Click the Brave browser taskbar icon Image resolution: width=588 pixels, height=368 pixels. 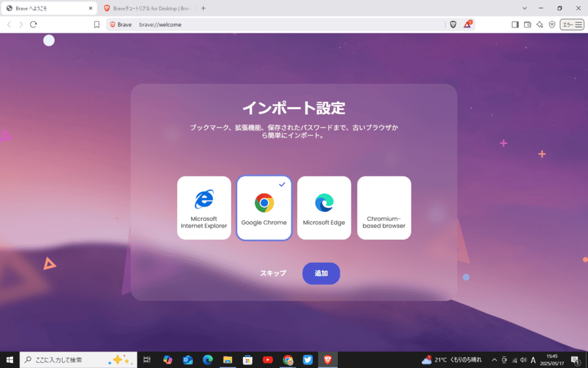coord(328,360)
